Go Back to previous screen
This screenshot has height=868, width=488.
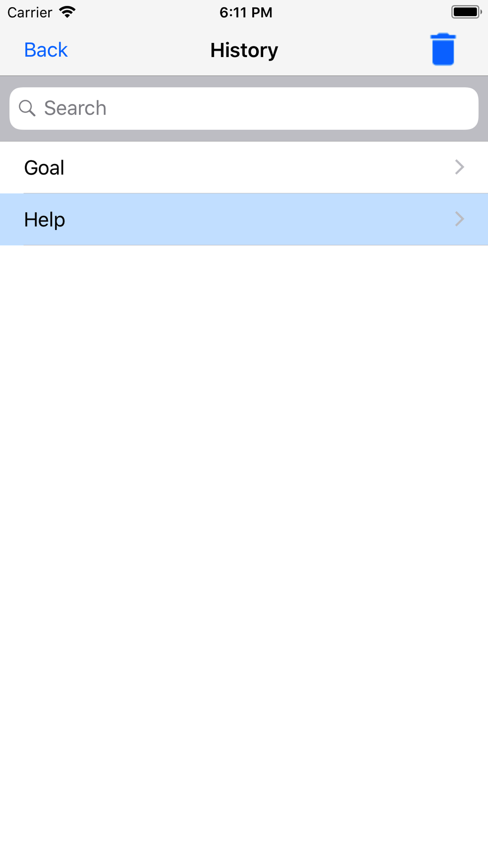tap(46, 50)
